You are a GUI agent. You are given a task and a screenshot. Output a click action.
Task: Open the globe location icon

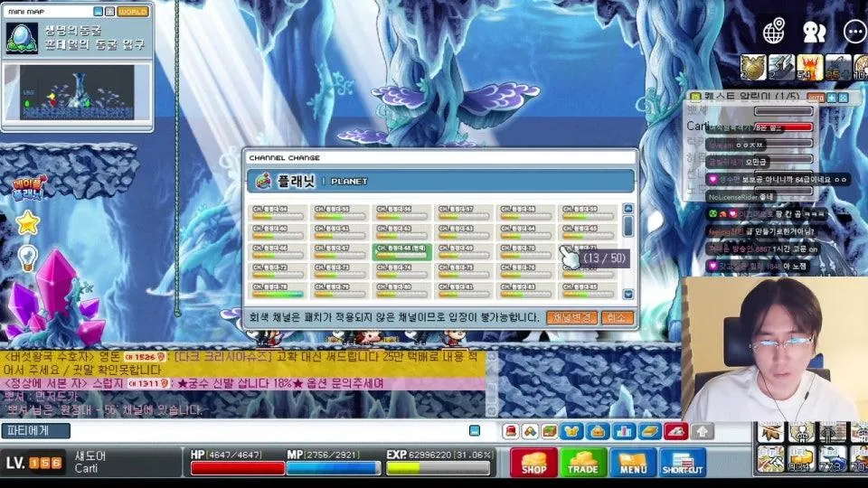[775, 31]
